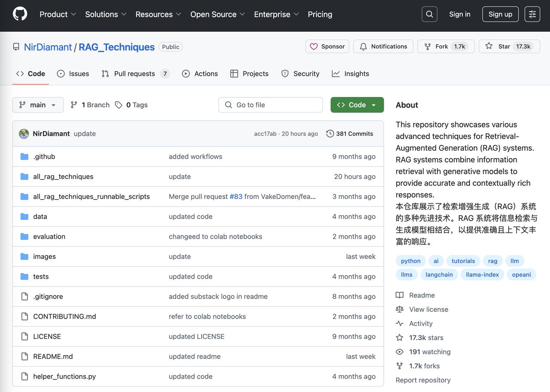Click the search magnifier icon in header

click(x=430, y=14)
